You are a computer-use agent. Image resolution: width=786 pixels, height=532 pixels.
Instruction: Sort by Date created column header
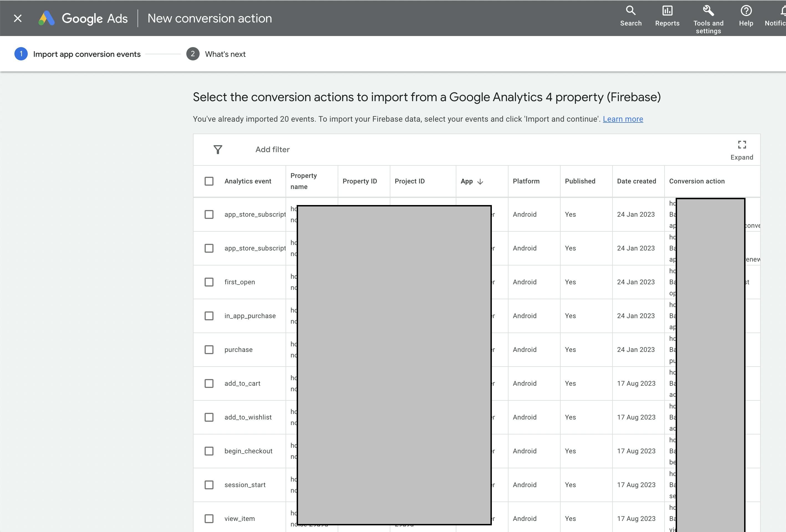click(x=636, y=181)
